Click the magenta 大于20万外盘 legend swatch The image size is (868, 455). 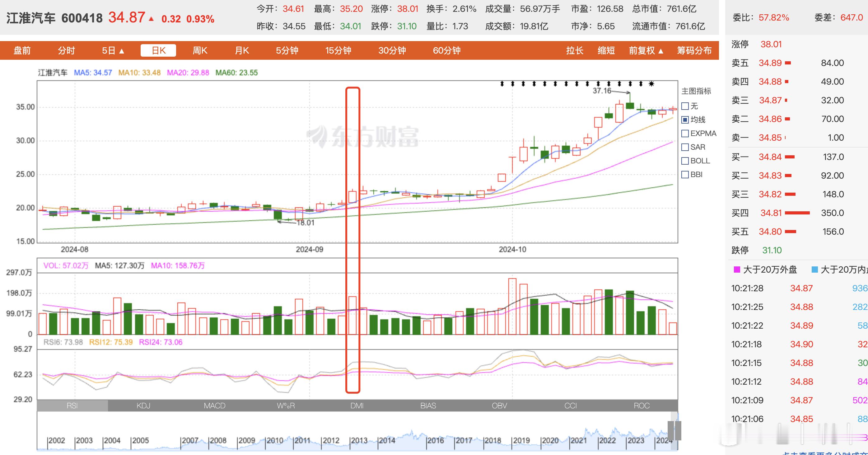click(737, 270)
